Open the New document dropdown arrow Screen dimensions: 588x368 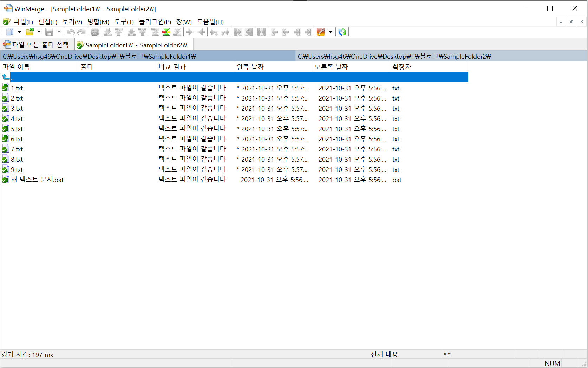tap(19, 32)
